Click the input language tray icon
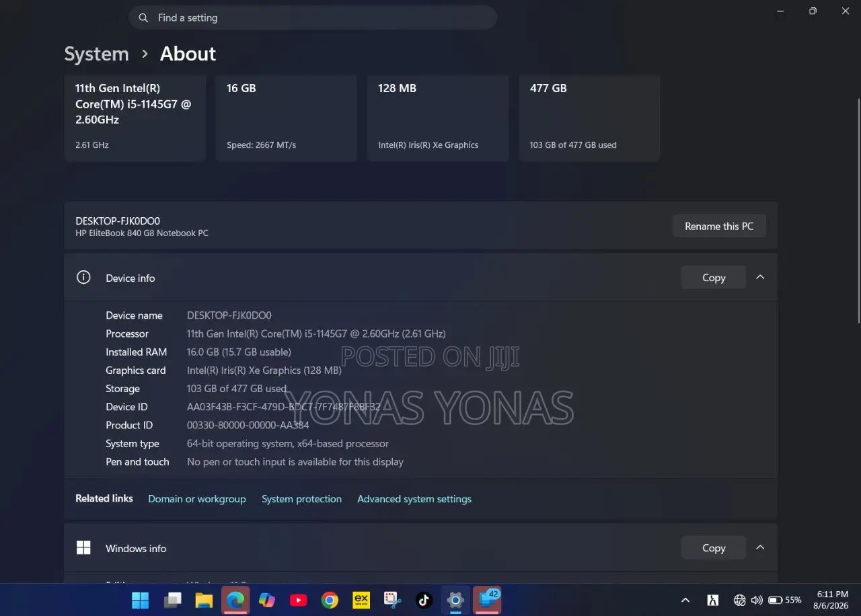861x616 pixels. click(712, 600)
